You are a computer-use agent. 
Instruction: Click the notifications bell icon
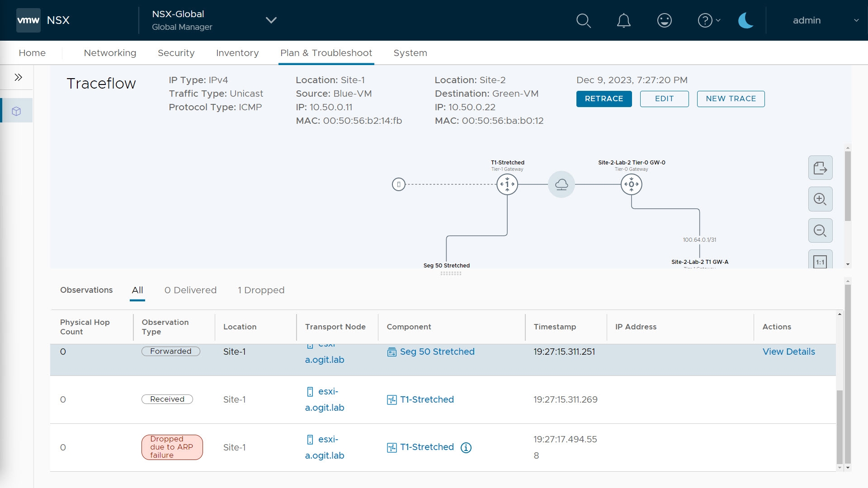tap(624, 20)
